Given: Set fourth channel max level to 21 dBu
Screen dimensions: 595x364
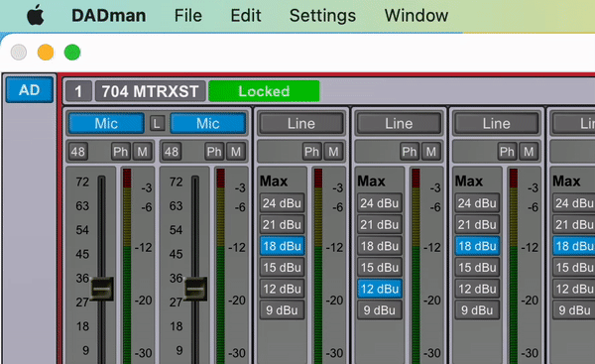Looking at the screenshot, I should 380,225.
